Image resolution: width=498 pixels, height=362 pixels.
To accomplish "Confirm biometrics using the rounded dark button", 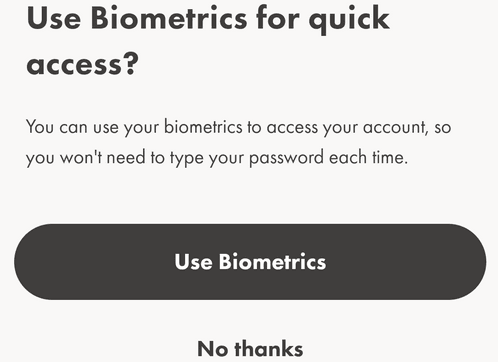I will tap(250, 262).
